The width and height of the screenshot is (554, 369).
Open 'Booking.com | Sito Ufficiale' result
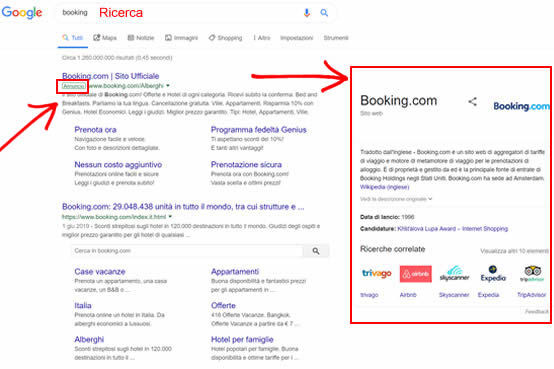(111, 76)
